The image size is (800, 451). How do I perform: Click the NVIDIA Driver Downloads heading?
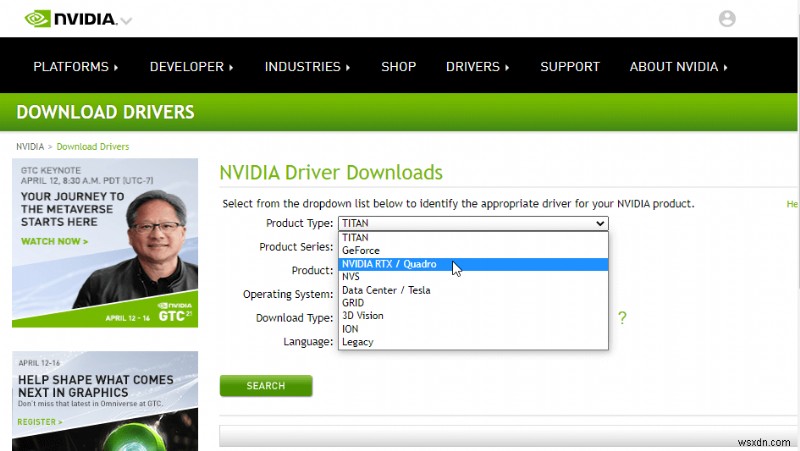point(331,173)
